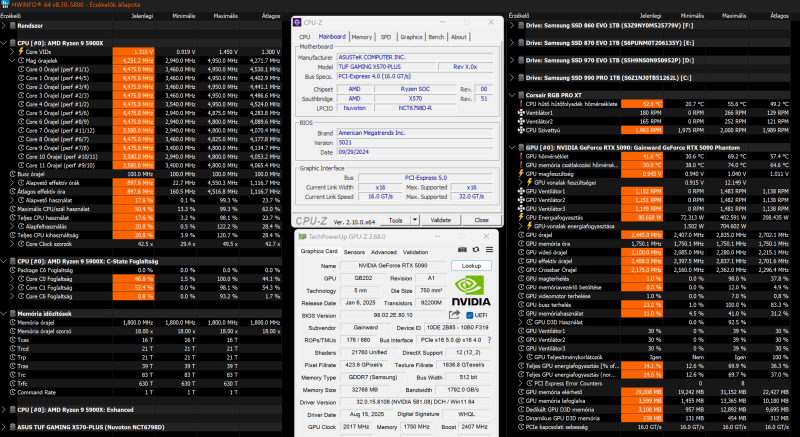Image resolution: width=800 pixels, height=437 pixels.
Task: Click the fan icon beside CPU Szivattyú
Action: pyautogui.click(x=521, y=130)
